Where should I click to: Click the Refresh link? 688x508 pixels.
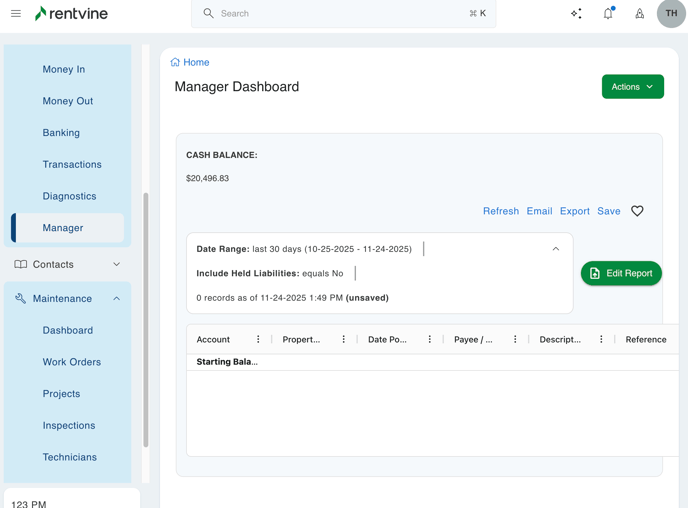click(x=500, y=211)
